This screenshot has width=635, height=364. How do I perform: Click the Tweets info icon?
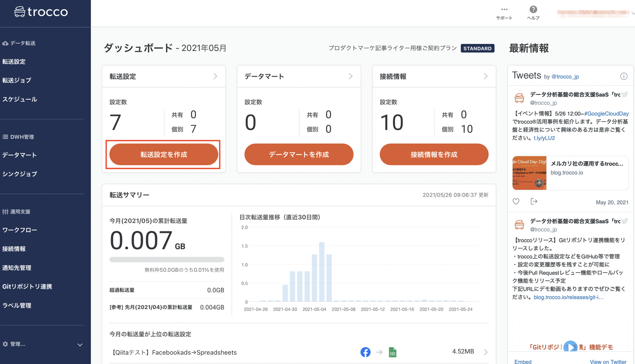click(x=624, y=76)
